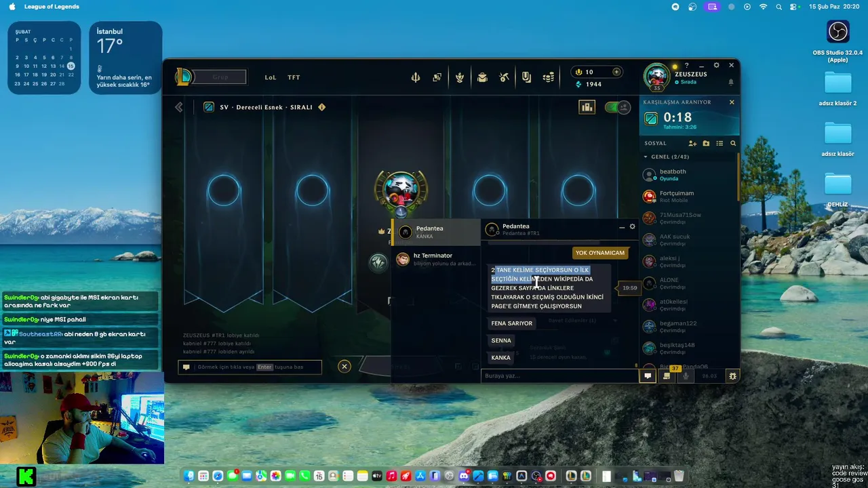This screenshot has width=868, height=488.
Task: Open Apple menu in the menu bar
Action: pos(12,7)
